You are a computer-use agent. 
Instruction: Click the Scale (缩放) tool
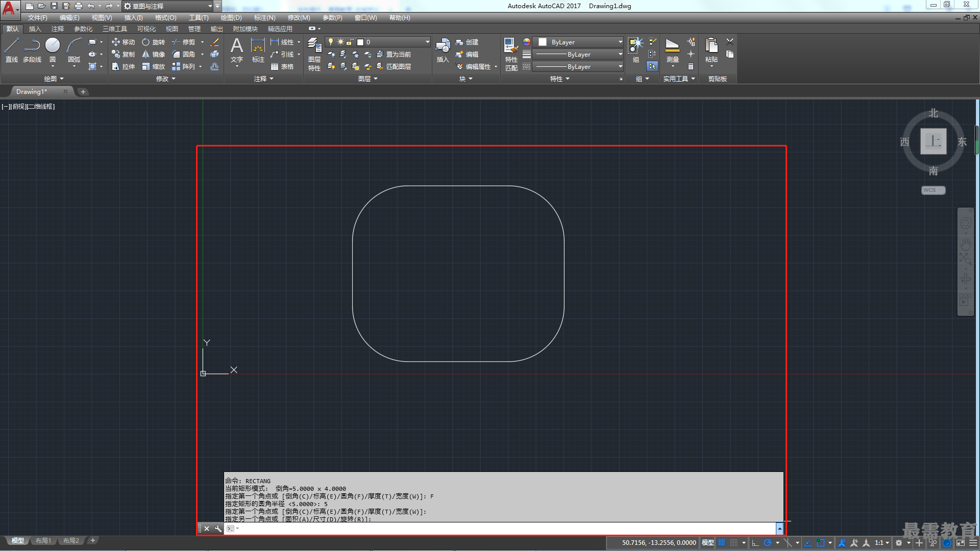154,66
